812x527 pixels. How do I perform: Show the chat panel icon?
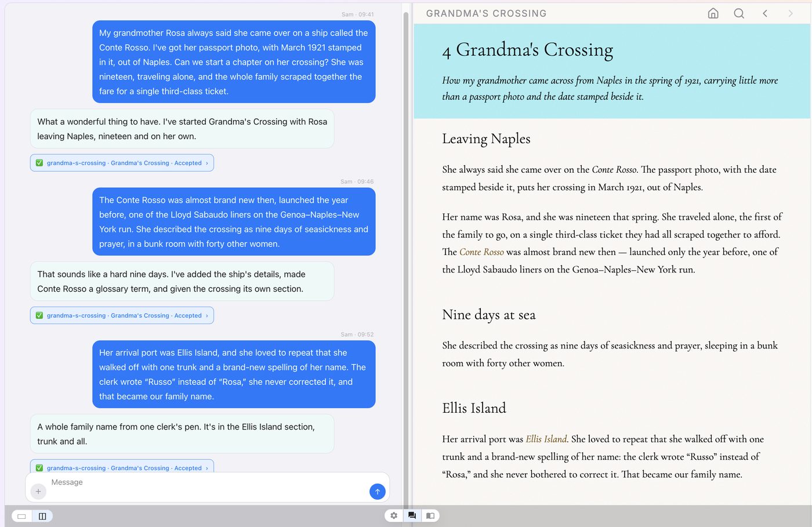pyautogui.click(x=412, y=515)
